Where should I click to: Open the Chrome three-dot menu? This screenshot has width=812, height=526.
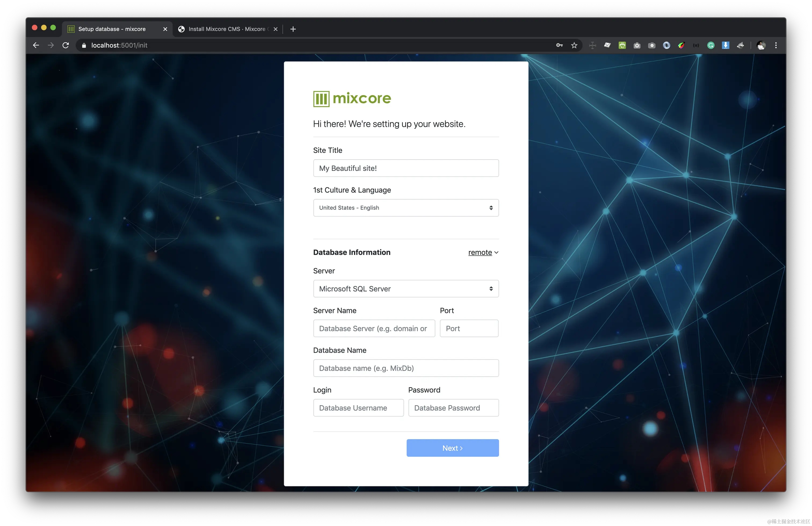[x=776, y=45]
